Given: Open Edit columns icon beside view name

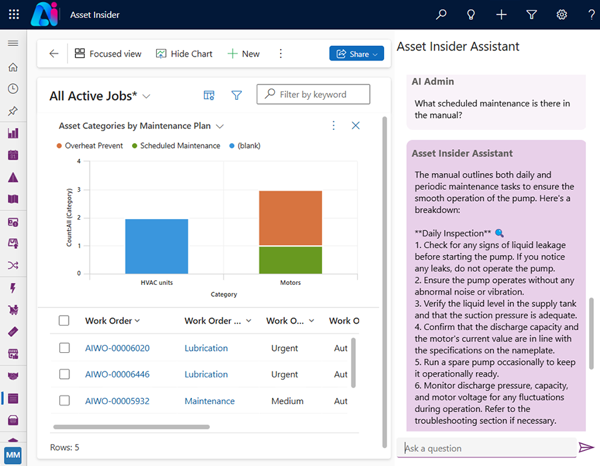Looking at the screenshot, I should pos(209,95).
